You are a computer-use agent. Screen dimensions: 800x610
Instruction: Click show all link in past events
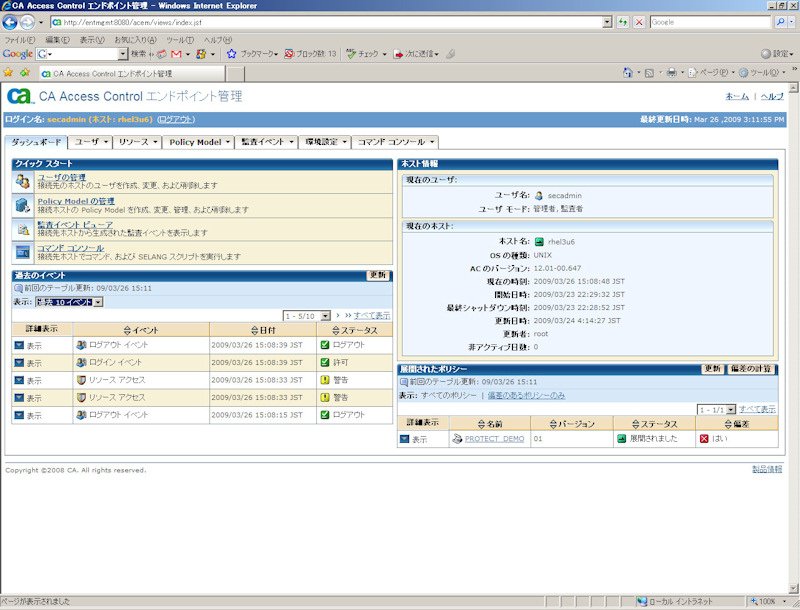coord(372,316)
